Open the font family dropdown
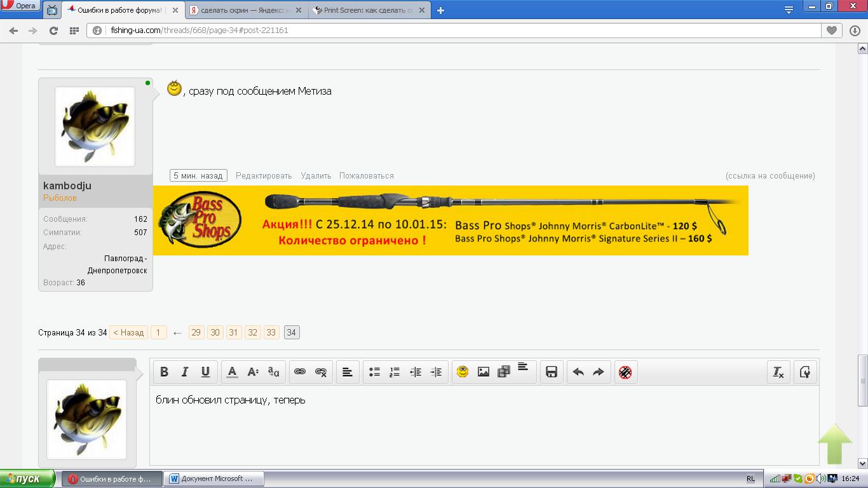Viewport: 868px width, 488px height. pos(273,372)
